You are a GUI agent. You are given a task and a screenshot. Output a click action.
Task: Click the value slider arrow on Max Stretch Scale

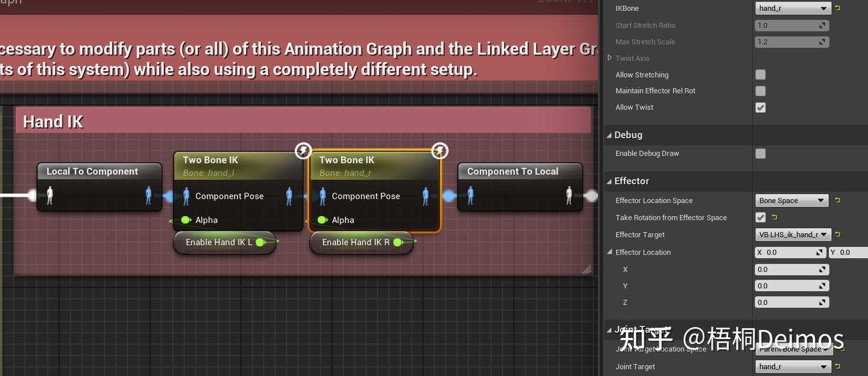[x=822, y=42]
